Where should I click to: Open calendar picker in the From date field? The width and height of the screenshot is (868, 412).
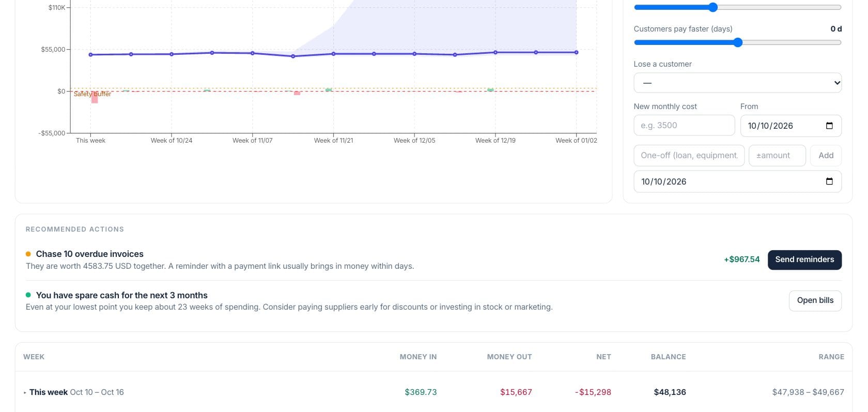pos(829,126)
